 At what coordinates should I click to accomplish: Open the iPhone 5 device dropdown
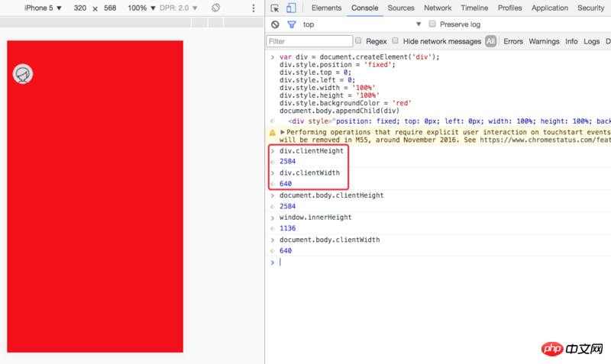(43, 8)
